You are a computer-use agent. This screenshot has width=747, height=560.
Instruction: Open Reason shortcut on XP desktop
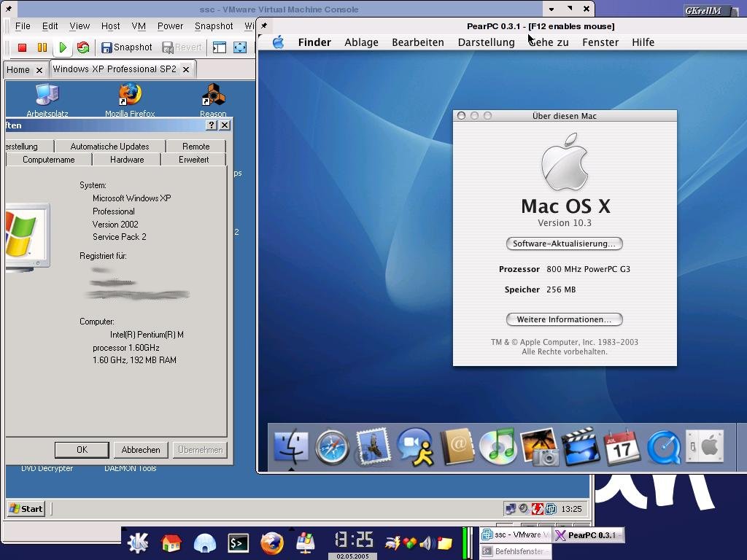[213, 100]
